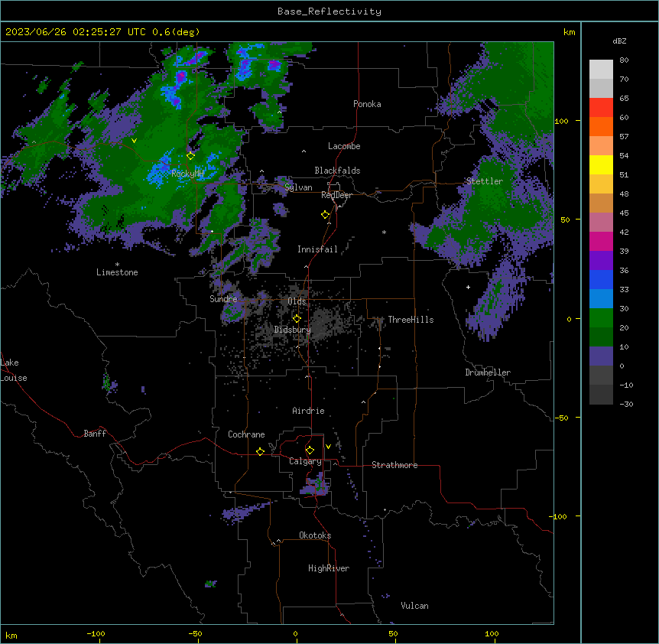Select the blue 36-33 dBZ legend swatch
This screenshot has height=644, width=659.
click(x=601, y=279)
